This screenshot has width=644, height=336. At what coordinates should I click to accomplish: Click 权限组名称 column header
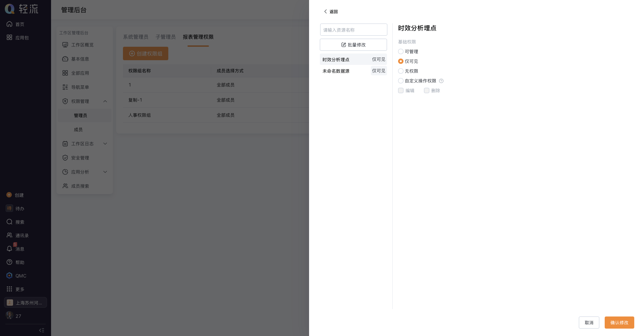point(139,71)
